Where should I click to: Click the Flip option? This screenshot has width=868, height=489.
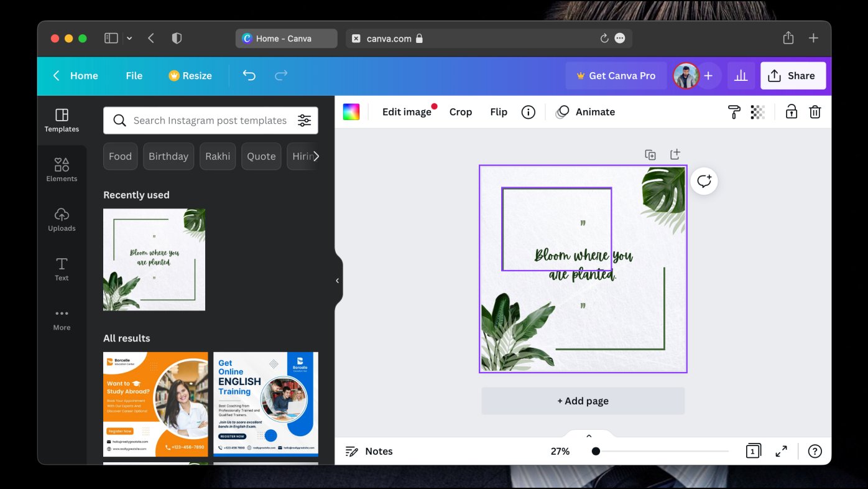pyautogui.click(x=499, y=112)
